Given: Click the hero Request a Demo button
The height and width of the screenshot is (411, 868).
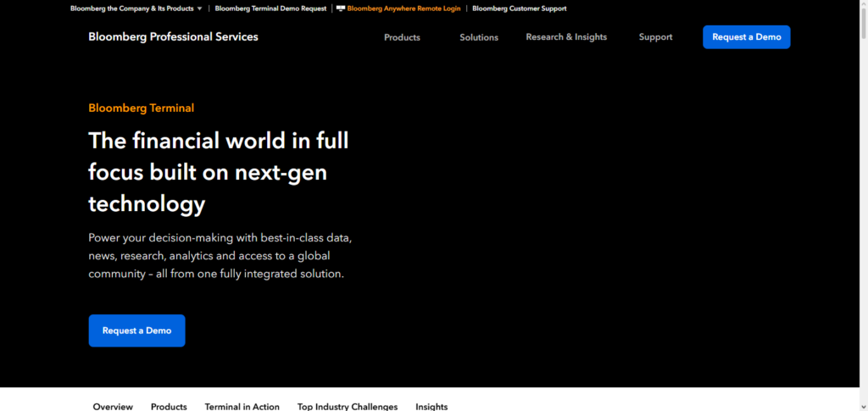Looking at the screenshot, I should pos(136,330).
